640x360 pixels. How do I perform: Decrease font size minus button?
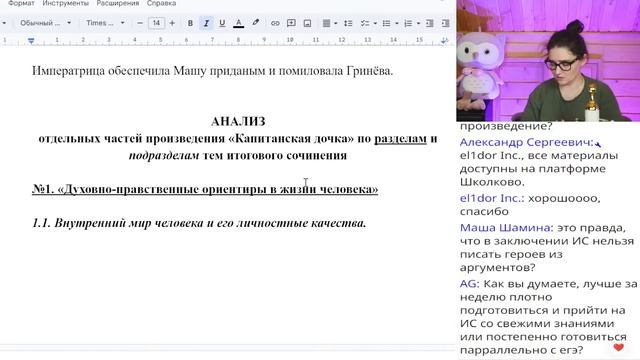click(x=140, y=23)
